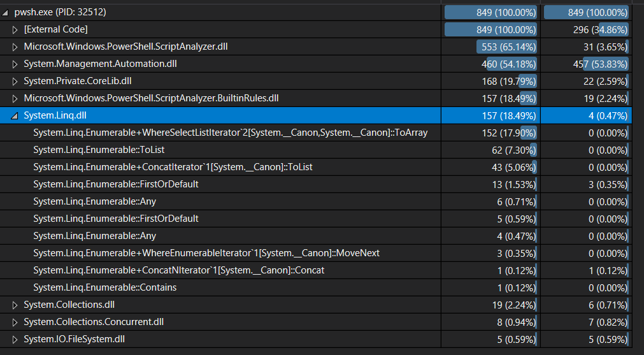Select the System.Collections.dll row label
Image resolution: width=644 pixels, height=355 pixels.
coord(69,305)
